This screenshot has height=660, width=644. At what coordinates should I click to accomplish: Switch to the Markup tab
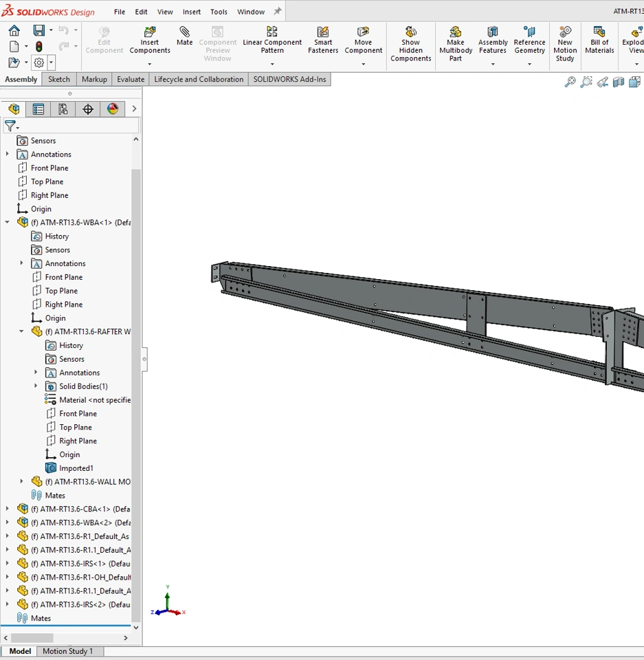94,79
